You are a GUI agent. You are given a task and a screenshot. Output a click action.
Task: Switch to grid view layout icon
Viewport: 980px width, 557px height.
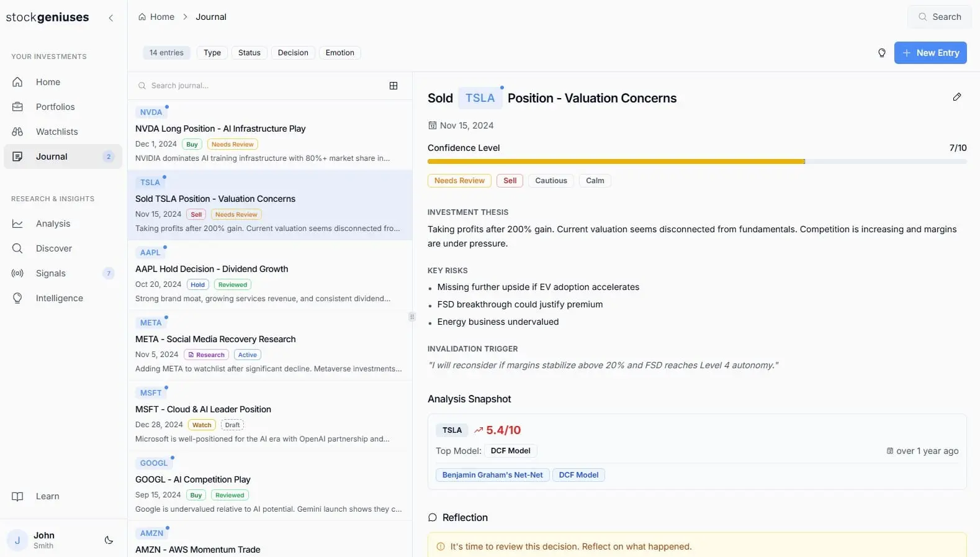tap(393, 86)
